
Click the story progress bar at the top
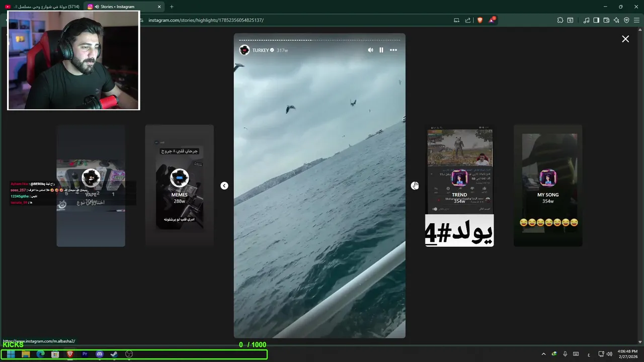(x=319, y=40)
